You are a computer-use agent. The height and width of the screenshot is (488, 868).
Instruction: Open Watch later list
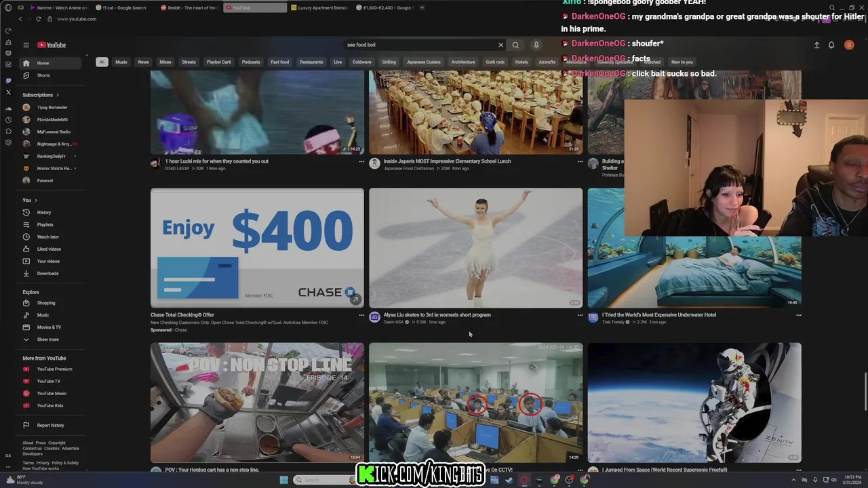[51, 237]
